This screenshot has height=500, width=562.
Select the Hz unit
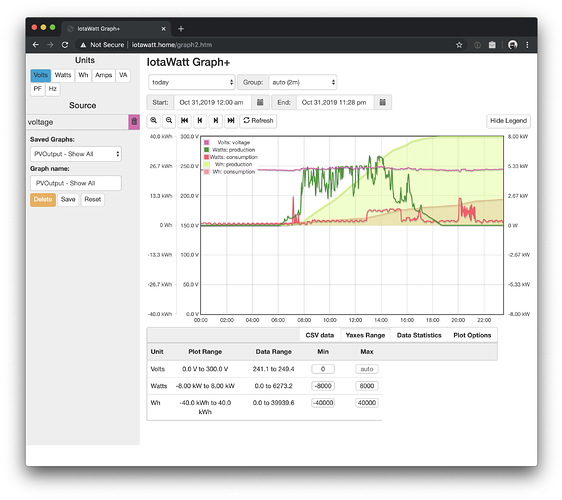(53, 89)
